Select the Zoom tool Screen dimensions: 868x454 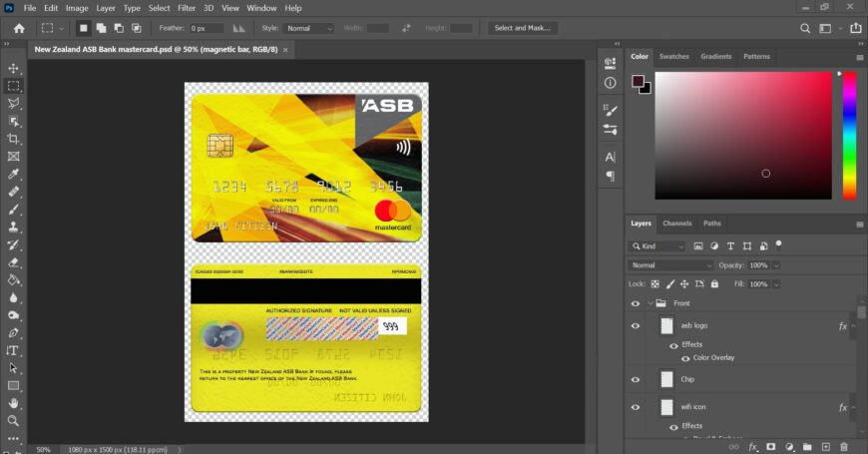tap(13, 421)
